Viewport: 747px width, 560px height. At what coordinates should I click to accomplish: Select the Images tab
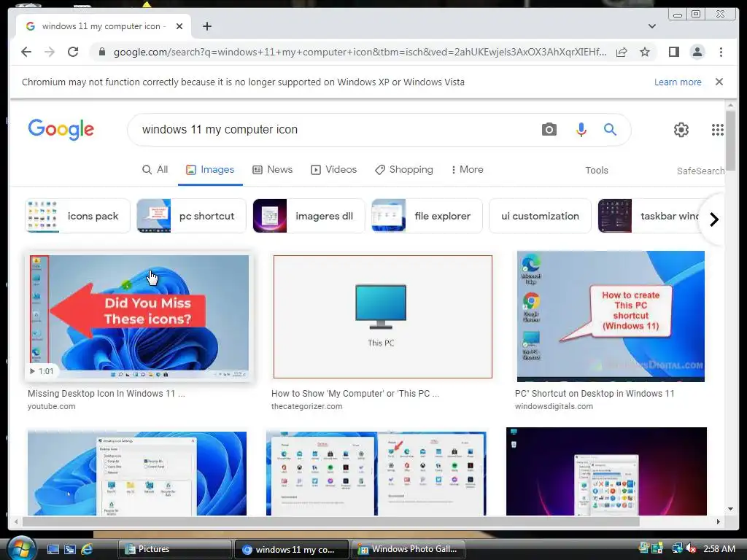point(210,169)
